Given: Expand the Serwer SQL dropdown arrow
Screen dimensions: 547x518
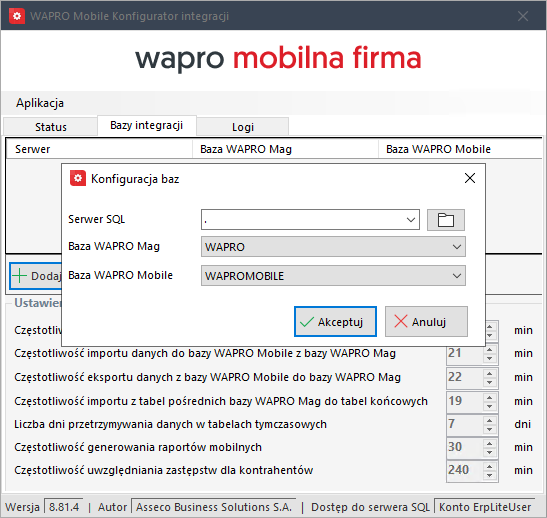Looking at the screenshot, I should click(x=411, y=220).
